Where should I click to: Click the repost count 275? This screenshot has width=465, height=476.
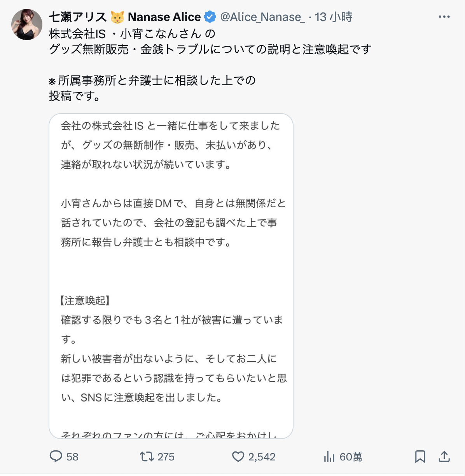point(166,457)
